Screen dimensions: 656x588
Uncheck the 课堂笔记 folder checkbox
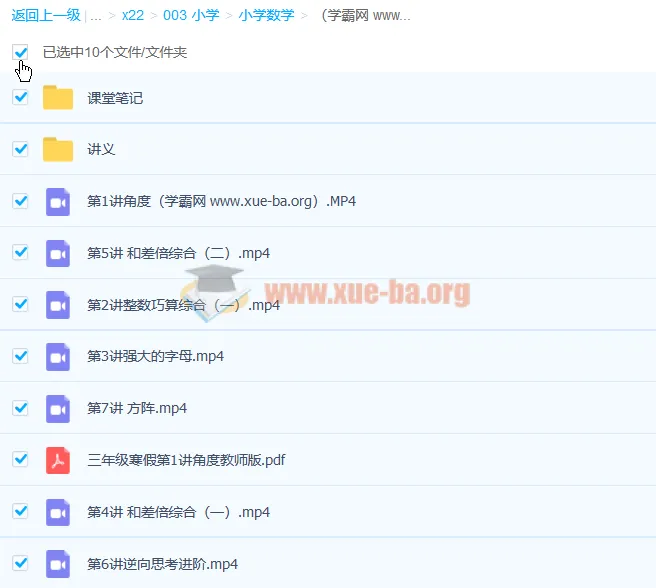pyautogui.click(x=20, y=97)
